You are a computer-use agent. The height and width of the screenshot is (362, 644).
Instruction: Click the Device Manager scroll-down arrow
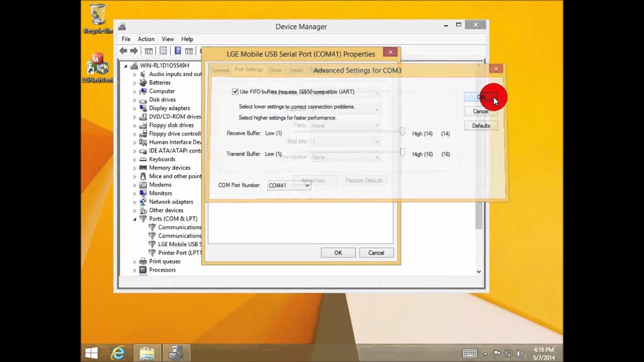478,271
